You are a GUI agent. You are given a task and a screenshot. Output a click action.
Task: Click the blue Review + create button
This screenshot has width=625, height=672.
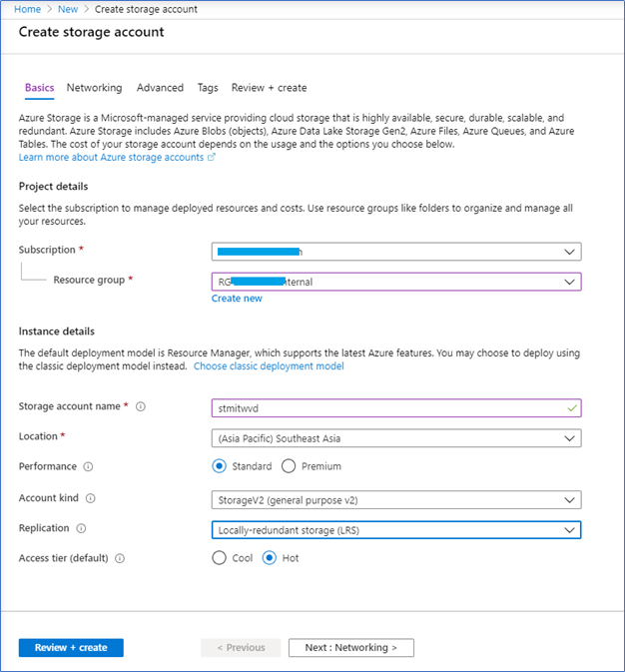point(71,648)
